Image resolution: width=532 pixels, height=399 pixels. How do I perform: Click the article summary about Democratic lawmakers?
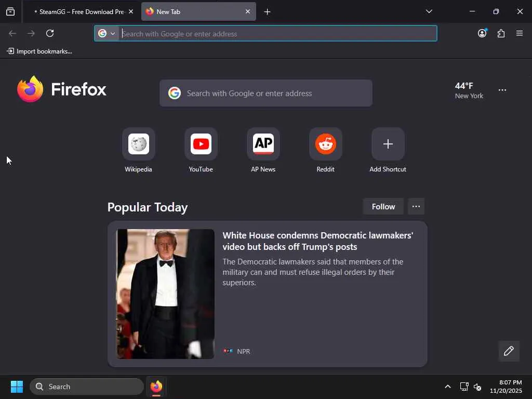click(x=313, y=272)
